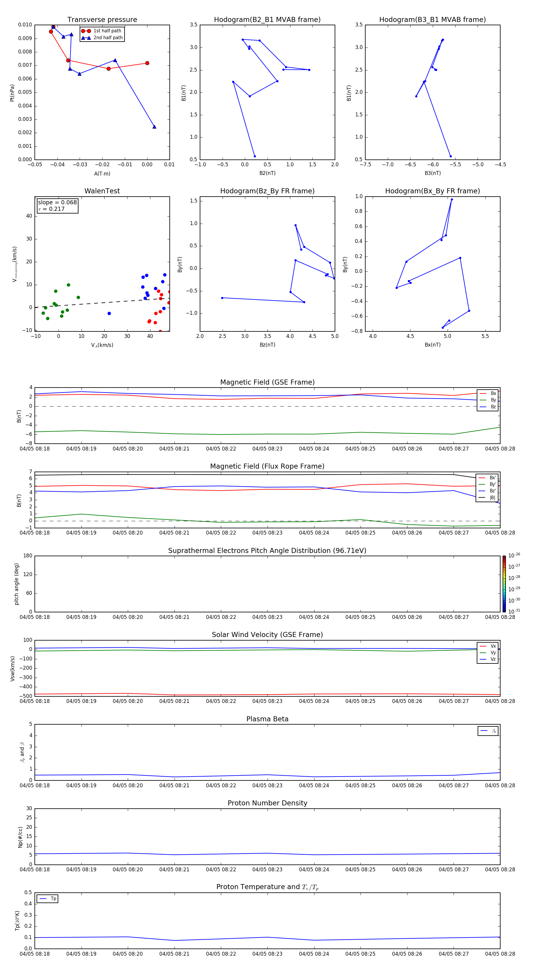Click the 'Tp' legend entry

click(48, 899)
